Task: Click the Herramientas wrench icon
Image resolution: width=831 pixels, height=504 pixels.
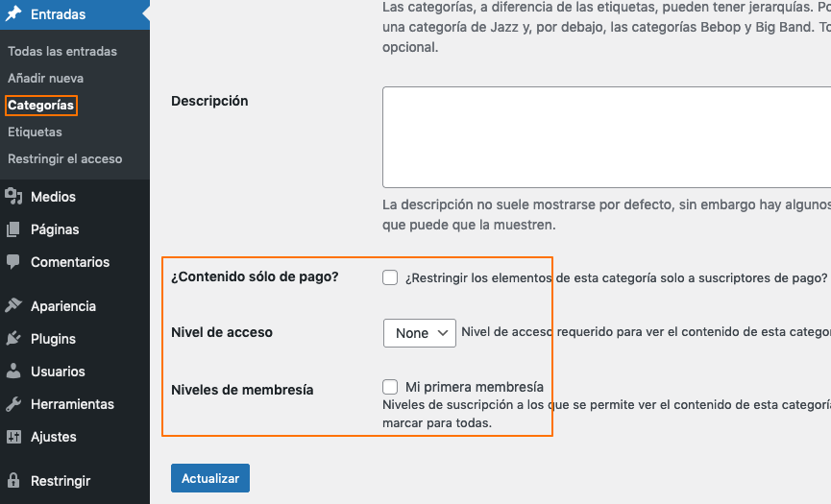Action: point(13,404)
